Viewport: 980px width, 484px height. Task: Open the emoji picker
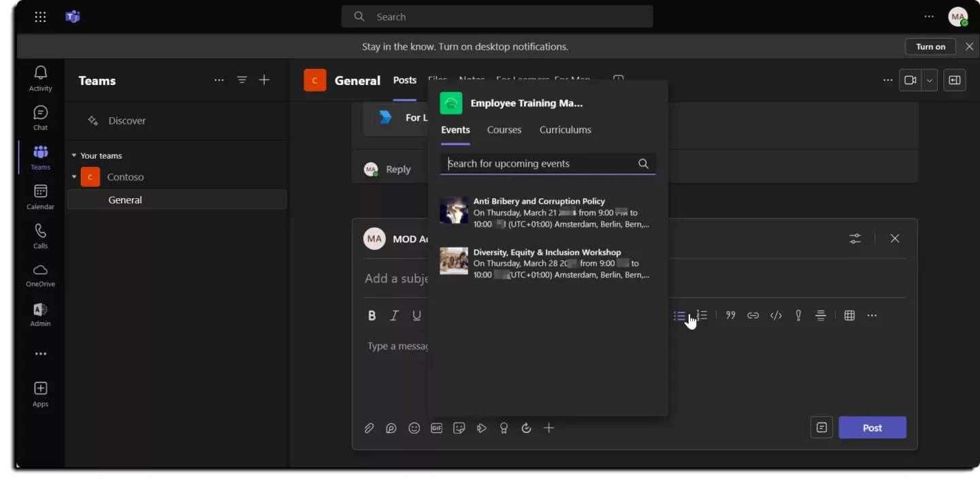414,428
